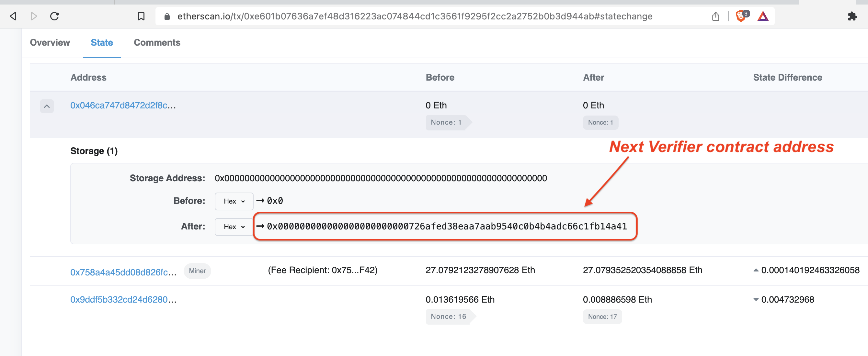Image resolution: width=868 pixels, height=356 pixels.
Task: Switch to the Overview tab
Action: pos(50,42)
